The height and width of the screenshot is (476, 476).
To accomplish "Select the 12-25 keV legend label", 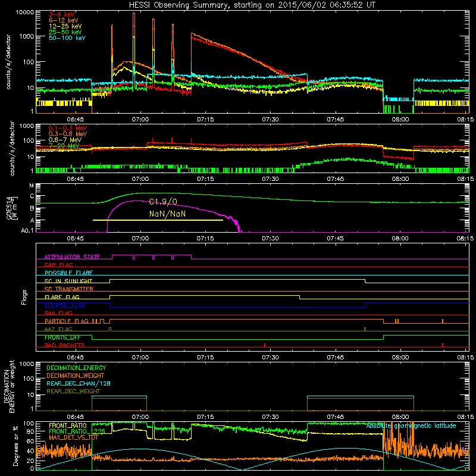I will [x=65, y=26].
